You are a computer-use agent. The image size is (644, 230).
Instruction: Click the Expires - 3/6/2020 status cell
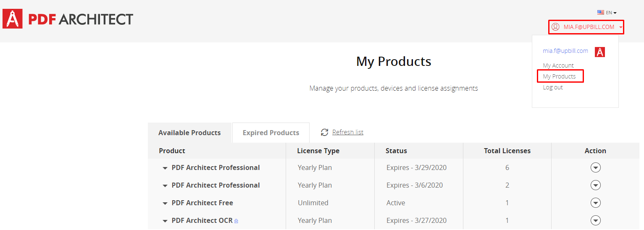click(x=415, y=185)
